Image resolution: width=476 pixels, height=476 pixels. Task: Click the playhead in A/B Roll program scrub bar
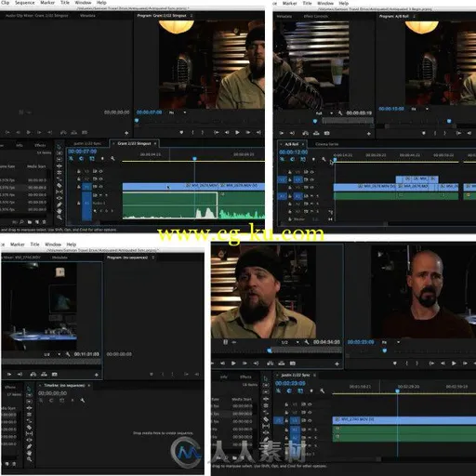tap(449, 121)
